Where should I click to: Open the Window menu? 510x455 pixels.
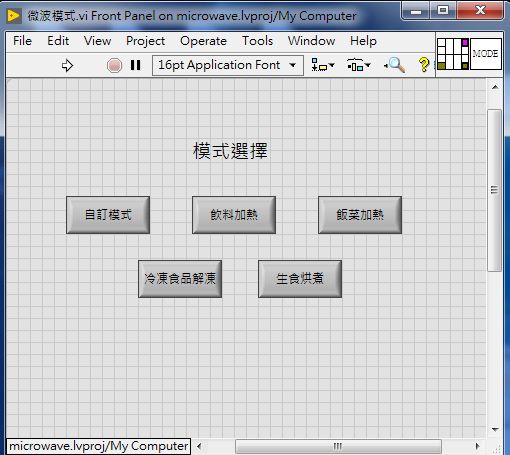(311, 41)
